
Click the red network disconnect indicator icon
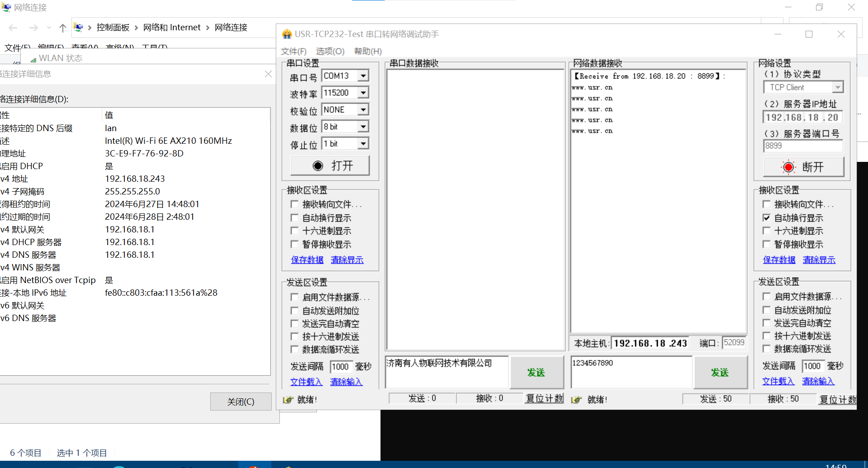(788, 167)
